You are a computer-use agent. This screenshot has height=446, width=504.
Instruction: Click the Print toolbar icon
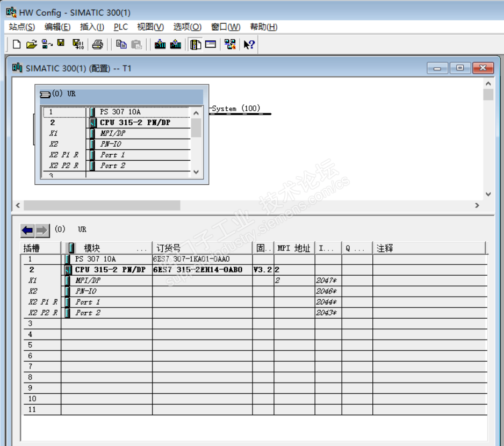click(x=98, y=44)
